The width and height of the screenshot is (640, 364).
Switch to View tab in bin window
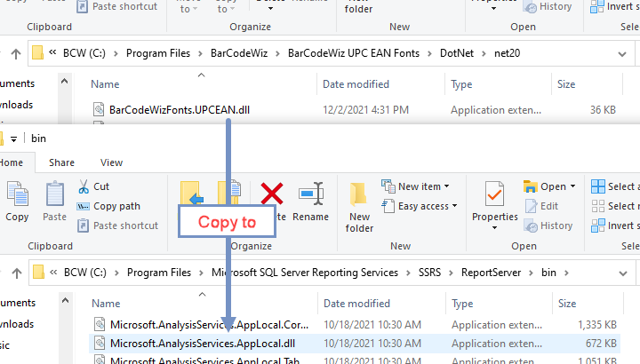click(111, 162)
